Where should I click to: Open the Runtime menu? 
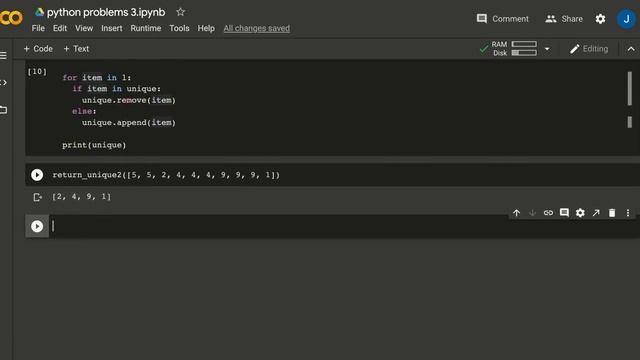coord(146,28)
